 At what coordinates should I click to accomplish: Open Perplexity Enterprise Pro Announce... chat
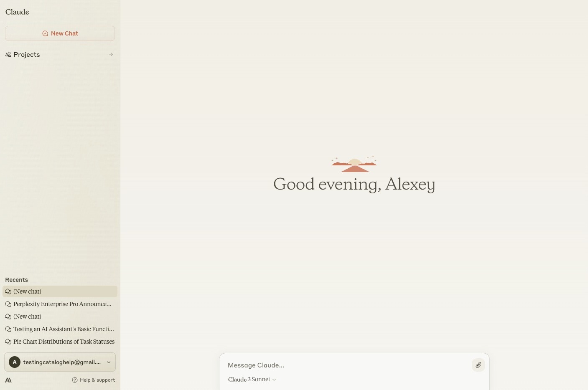click(60, 304)
